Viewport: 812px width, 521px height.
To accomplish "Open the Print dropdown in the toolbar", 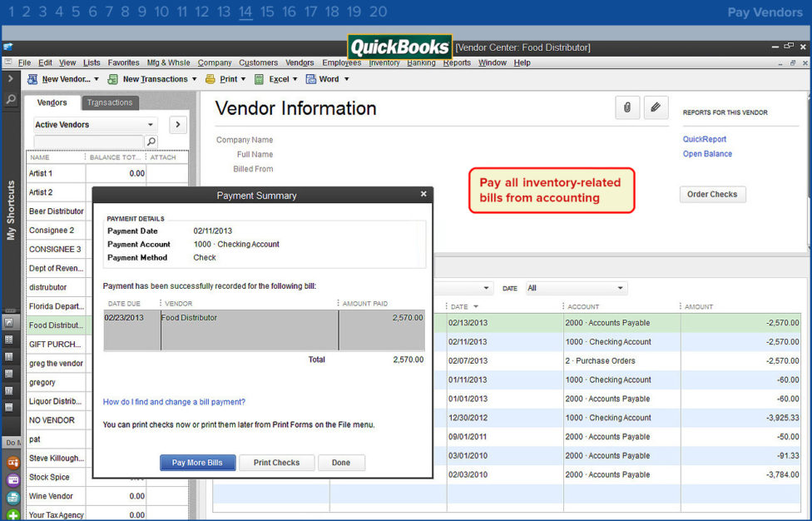I will pyautogui.click(x=242, y=79).
